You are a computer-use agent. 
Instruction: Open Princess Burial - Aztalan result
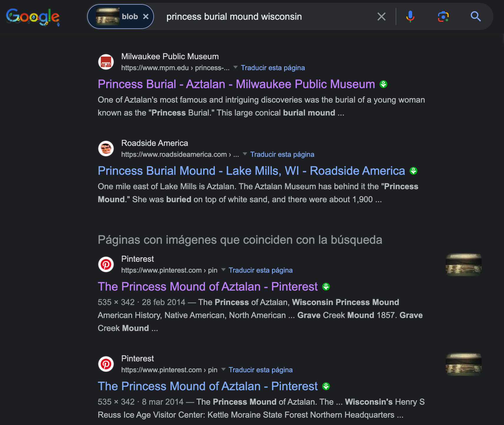(236, 84)
